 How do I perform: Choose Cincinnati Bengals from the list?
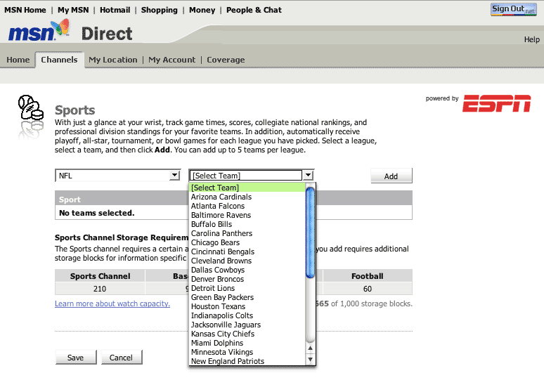pos(247,251)
